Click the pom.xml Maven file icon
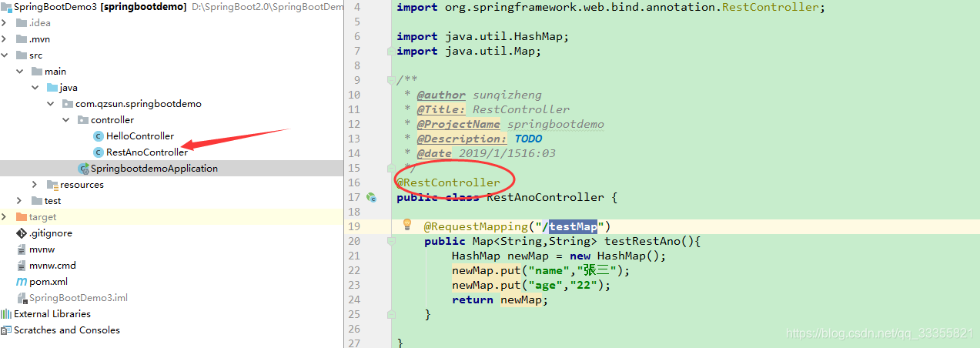980x348 pixels. [22, 282]
